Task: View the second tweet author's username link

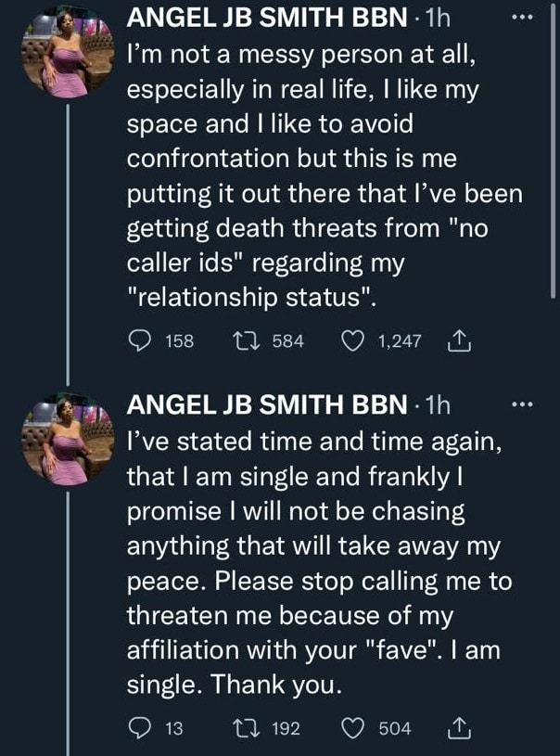Action: [x=269, y=405]
